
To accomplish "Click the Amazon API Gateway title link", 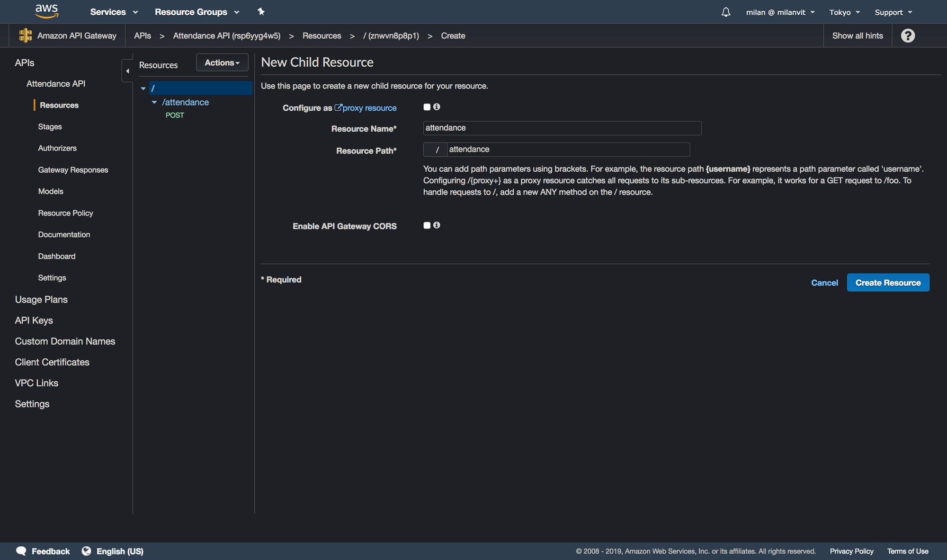I will (x=77, y=36).
